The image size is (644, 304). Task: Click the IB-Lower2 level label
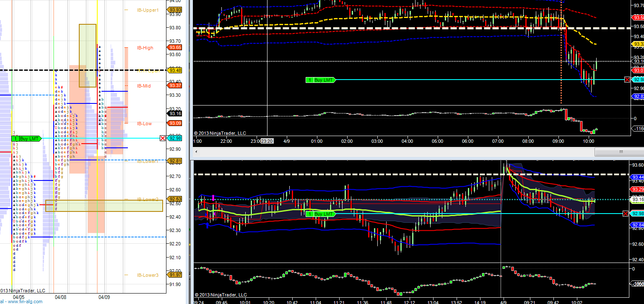click(148, 199)
